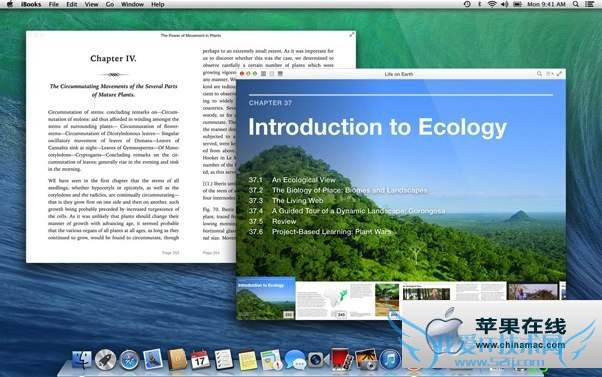Viewport: 602px width, 377px height.
Task: Open the Help menu
Action: (x=157, y=4)
